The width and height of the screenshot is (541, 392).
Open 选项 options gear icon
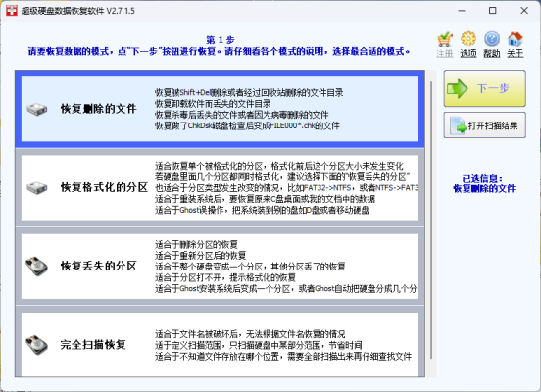(x=468, y=39)
